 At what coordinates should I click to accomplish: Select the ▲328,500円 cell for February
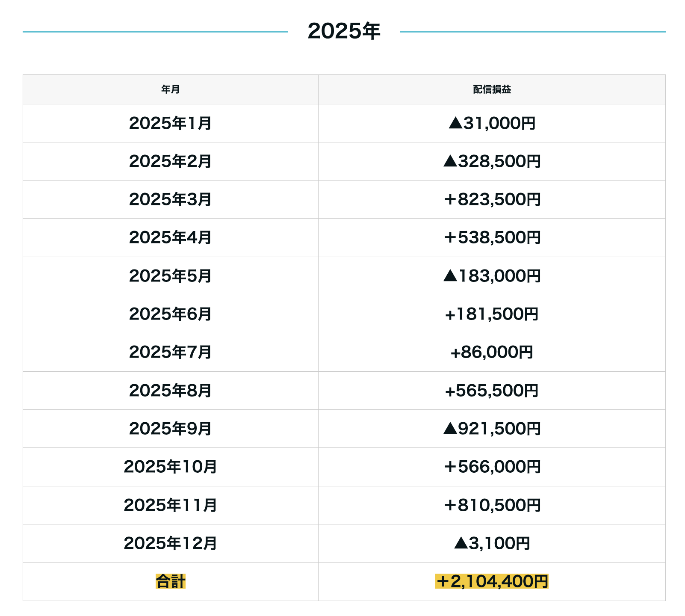pos(492,161)
